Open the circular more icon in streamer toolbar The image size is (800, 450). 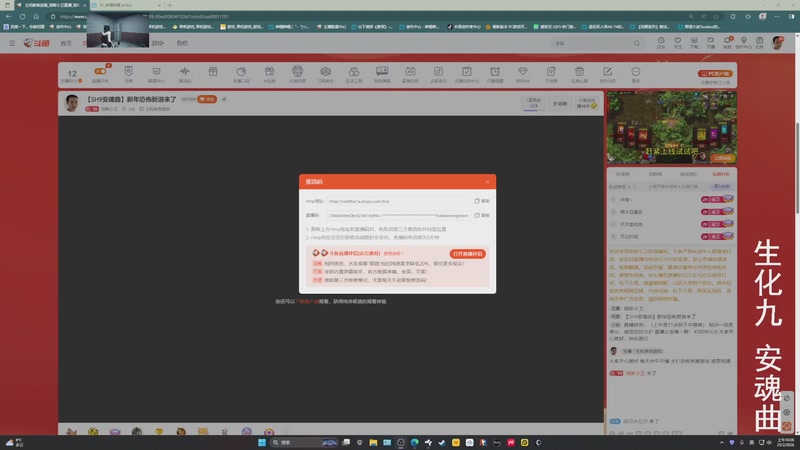coord(636,71)
